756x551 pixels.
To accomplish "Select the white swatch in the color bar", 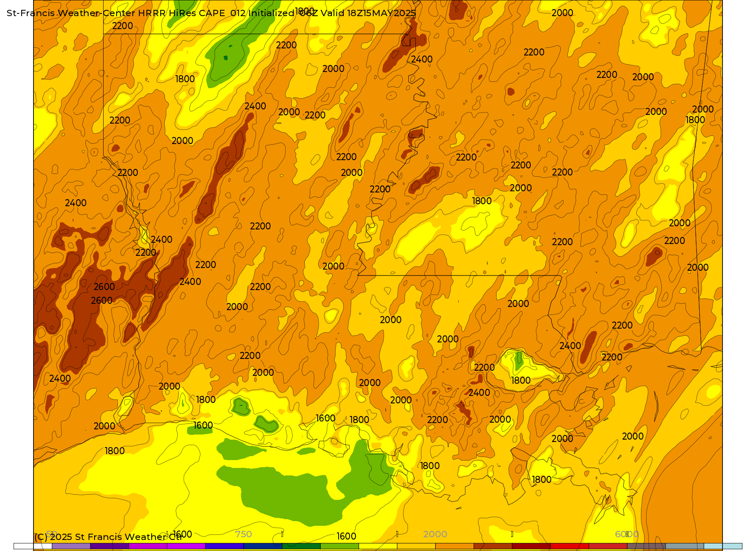I will pyautogui.click(x=33, y=546).
